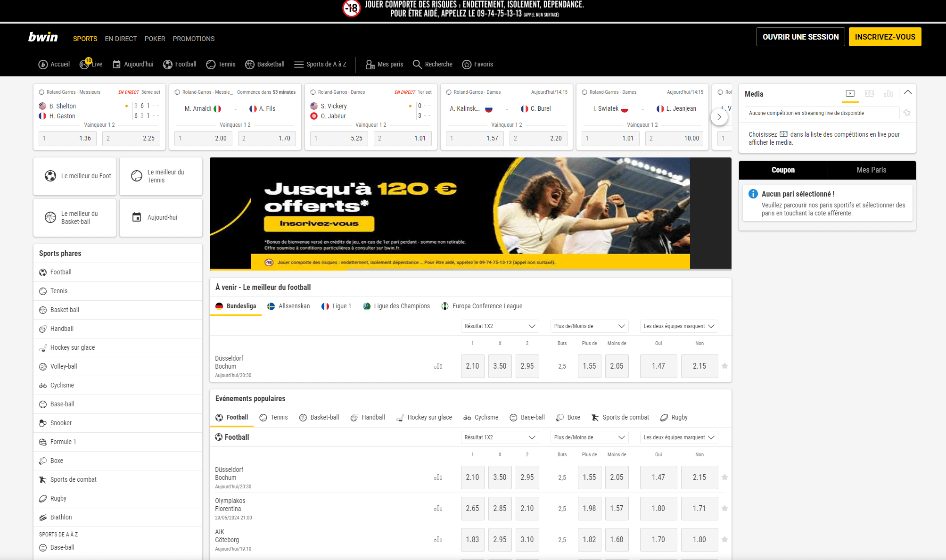This screenshot has height=560, width=946.
Task: Favorite Bundesliga Düsseldorf Bochum match star
Action: [x=725, y=366]
